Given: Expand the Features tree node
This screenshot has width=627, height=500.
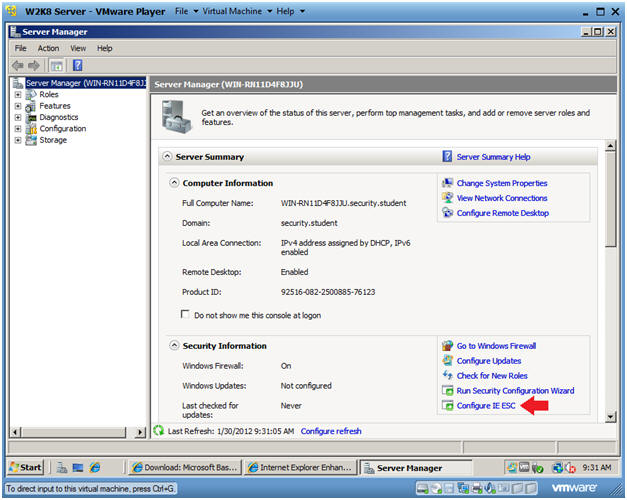Looking at the screenshot, I should (18, 106).
